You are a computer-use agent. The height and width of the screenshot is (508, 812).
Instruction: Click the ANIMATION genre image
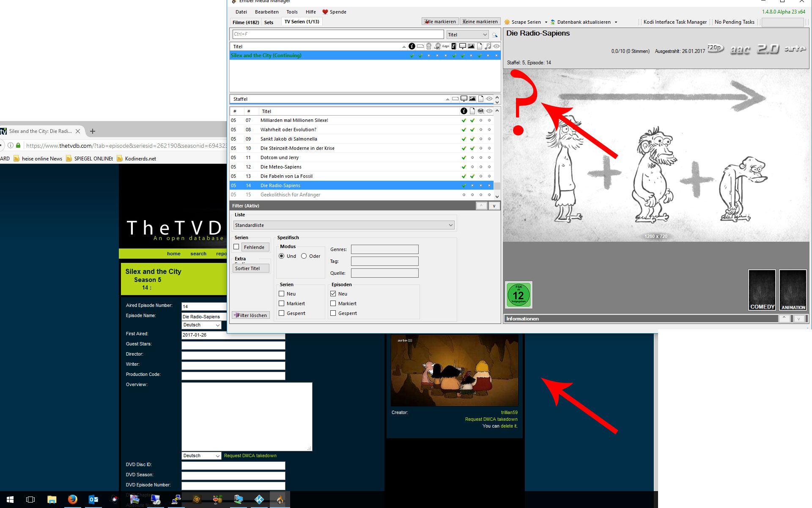click(793, 290)
